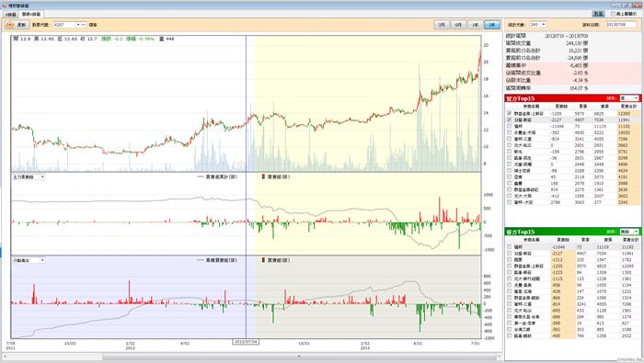Check 賣方Top15 row with net -956
Image resolution: width=644 pixels, height=363 pixels.
(x=510, y=285)
